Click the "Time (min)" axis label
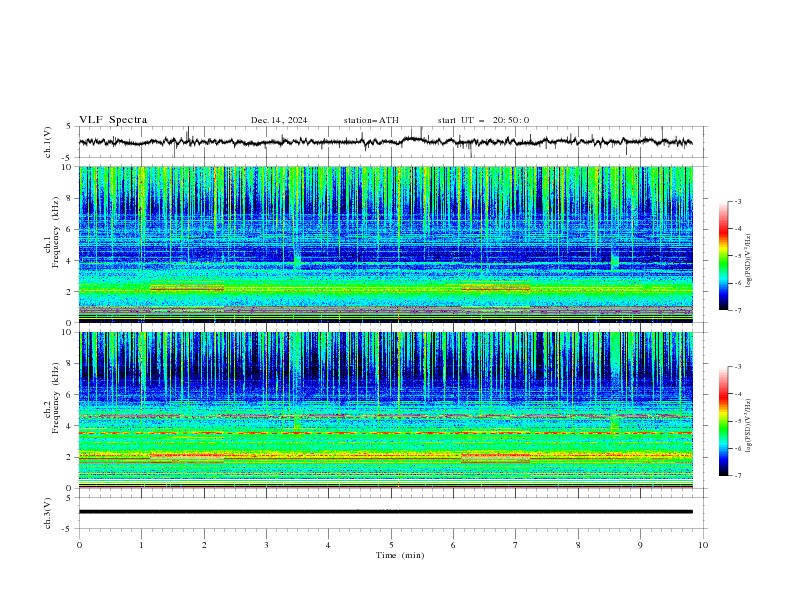The image size is (792, 612). click(x=400, y=555)
